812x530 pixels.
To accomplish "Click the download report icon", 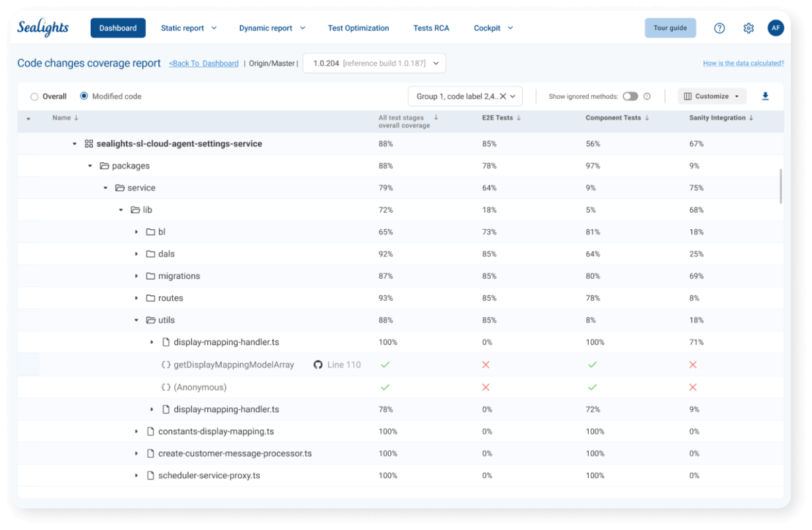I will 765,96.
